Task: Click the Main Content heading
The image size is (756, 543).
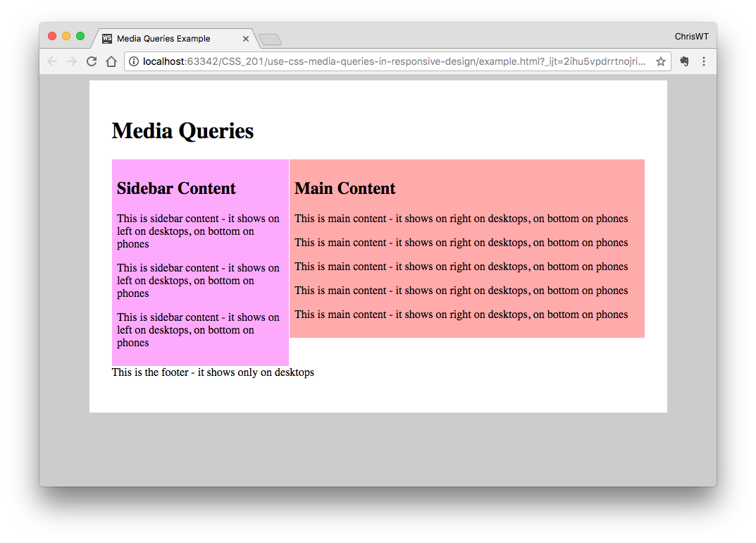Action: click(x=345, y=188)
